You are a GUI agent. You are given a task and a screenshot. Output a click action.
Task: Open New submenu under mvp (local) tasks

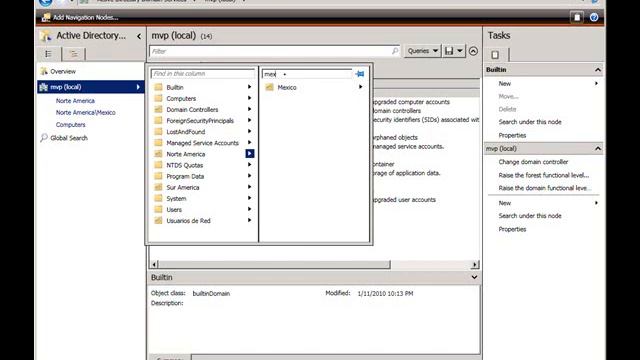tap(504, 203)
